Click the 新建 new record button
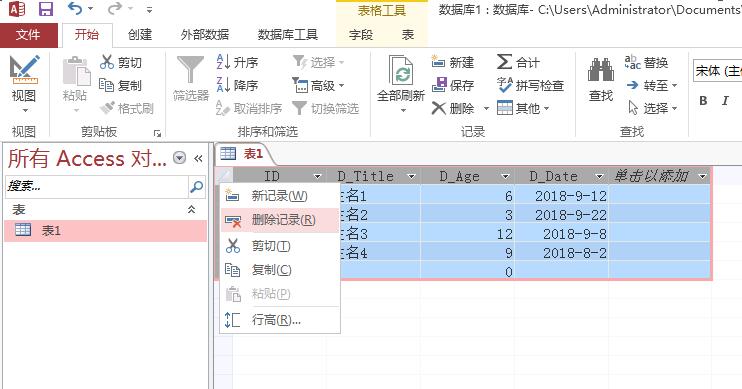Viewport: 742px width, 389px height. coord(453,62)
